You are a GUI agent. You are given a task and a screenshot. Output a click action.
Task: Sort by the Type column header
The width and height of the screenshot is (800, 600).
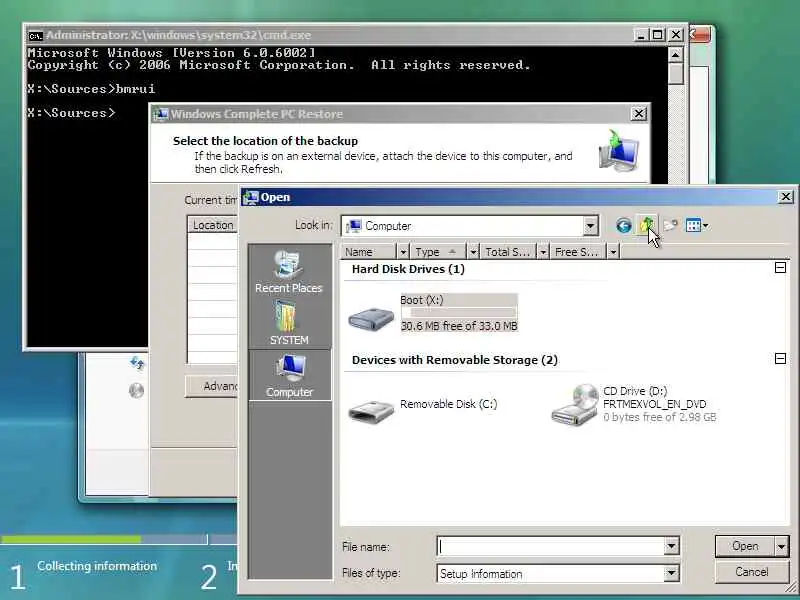tap(439, 252)
